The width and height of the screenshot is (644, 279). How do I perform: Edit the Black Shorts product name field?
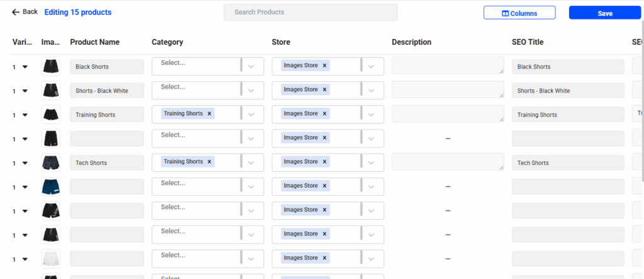(x=107, y=67)
